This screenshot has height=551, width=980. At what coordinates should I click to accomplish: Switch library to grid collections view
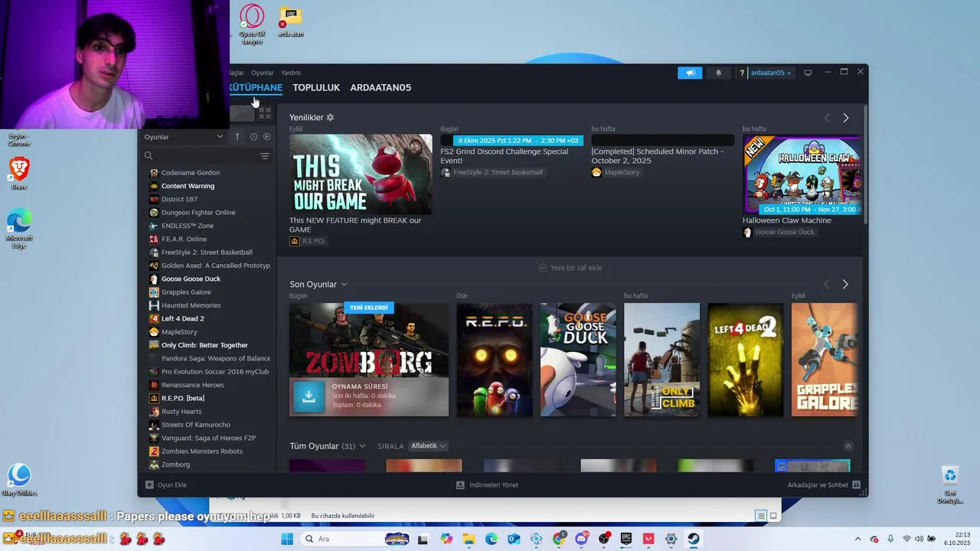click(265, 113)
